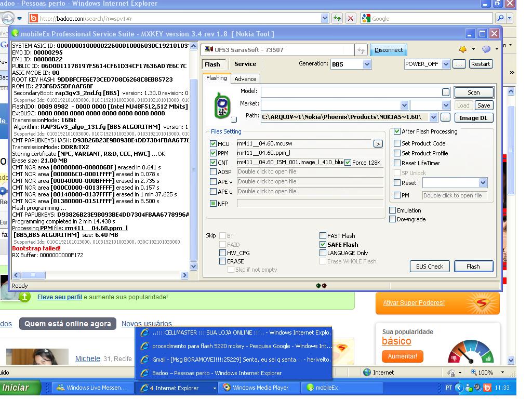Enable the ADSP checkbox

click(x=213, y=171)
